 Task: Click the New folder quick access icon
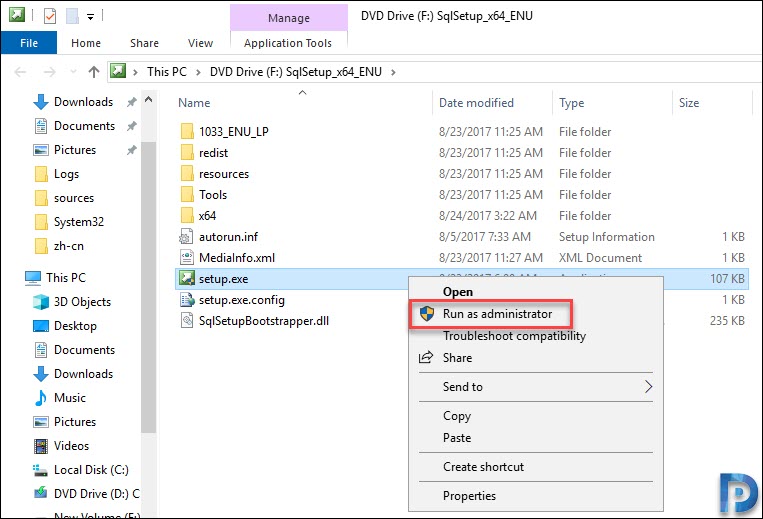tap(73, 16)
